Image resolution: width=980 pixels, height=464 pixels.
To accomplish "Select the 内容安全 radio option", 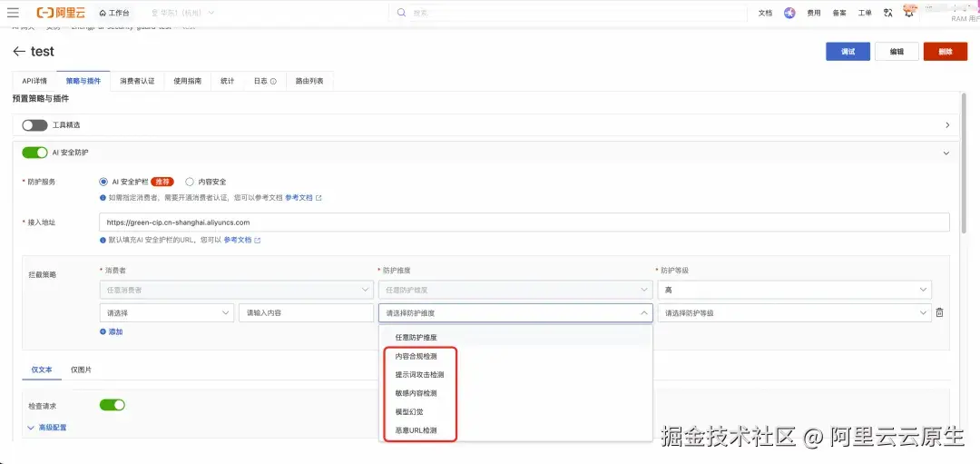I will tap(190, 182).
